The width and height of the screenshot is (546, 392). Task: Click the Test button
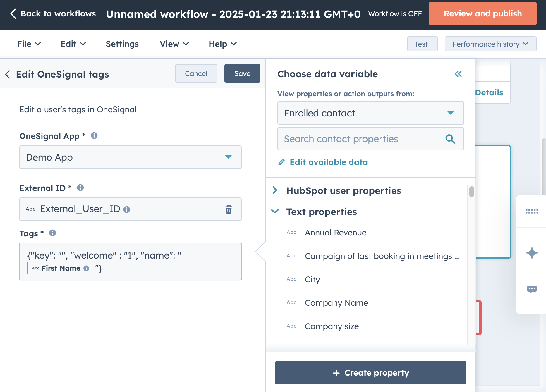click(422, 44)
